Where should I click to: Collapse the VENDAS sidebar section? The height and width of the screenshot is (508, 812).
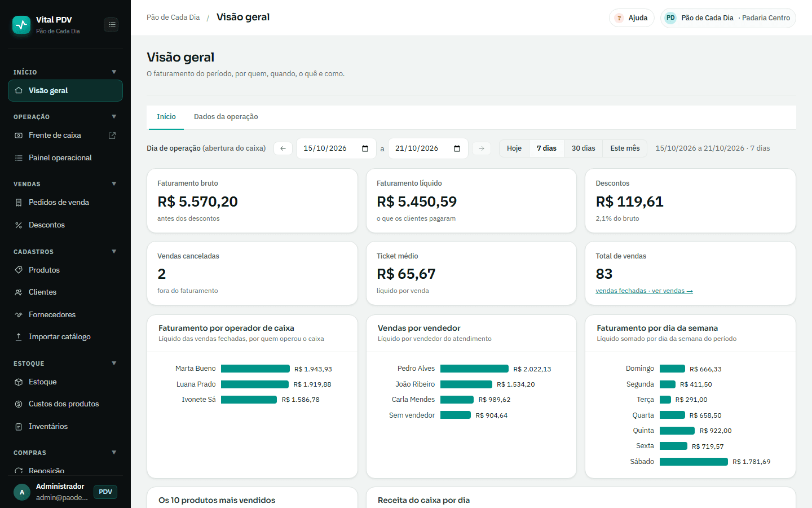[x=114, y=184]
